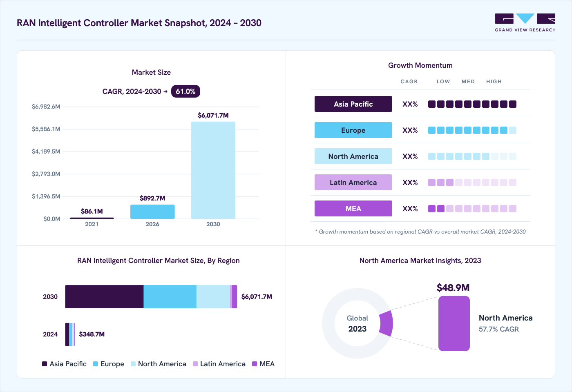Click the growth momentum footnote text
Screen dimensions: 572x392
pyautogui.click(x=420, y=232)
